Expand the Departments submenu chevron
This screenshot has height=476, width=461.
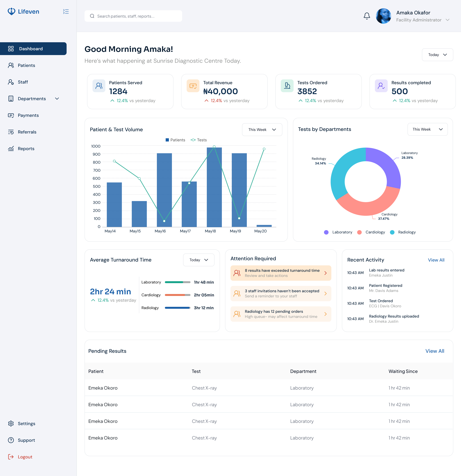57,99
